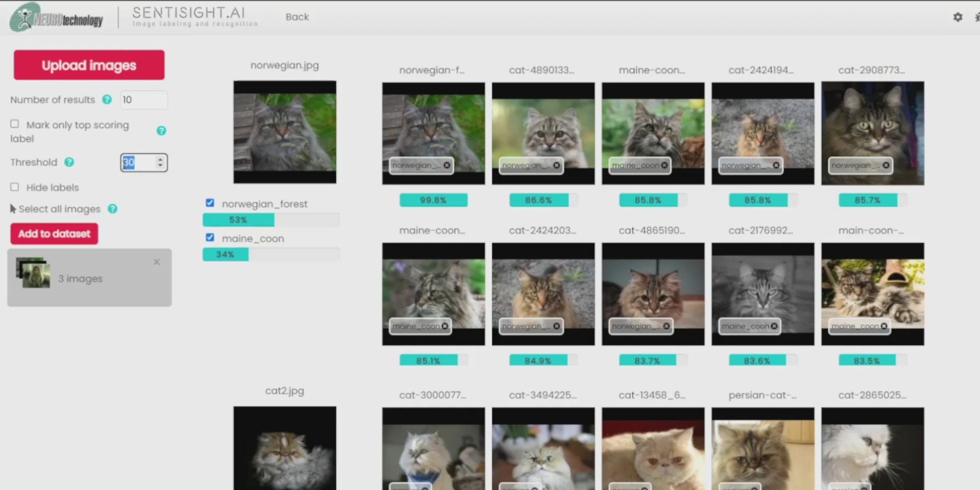Image resolution: width=980 pixels, height=490 pixels.
Task: Close the 3 images selection panel
Action: pos(157,262)
